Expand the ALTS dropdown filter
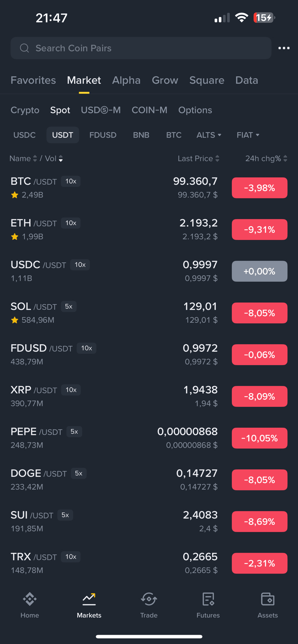The width and height of the screenshot is (298, 644). (209, 135)
